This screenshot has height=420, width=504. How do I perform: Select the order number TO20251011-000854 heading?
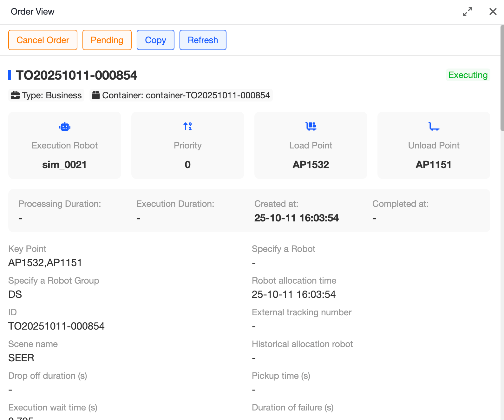(76, 75)
